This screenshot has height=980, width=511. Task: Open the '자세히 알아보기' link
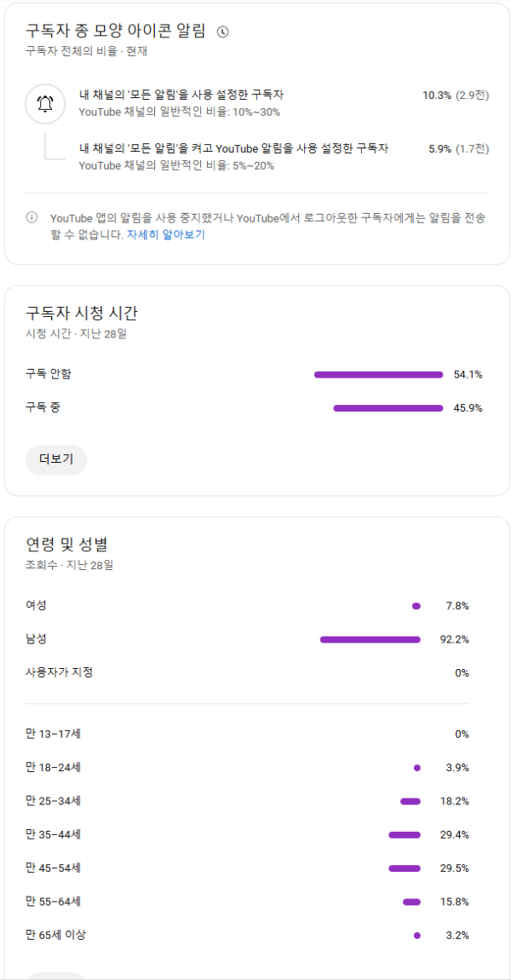(x=165, y=234)
